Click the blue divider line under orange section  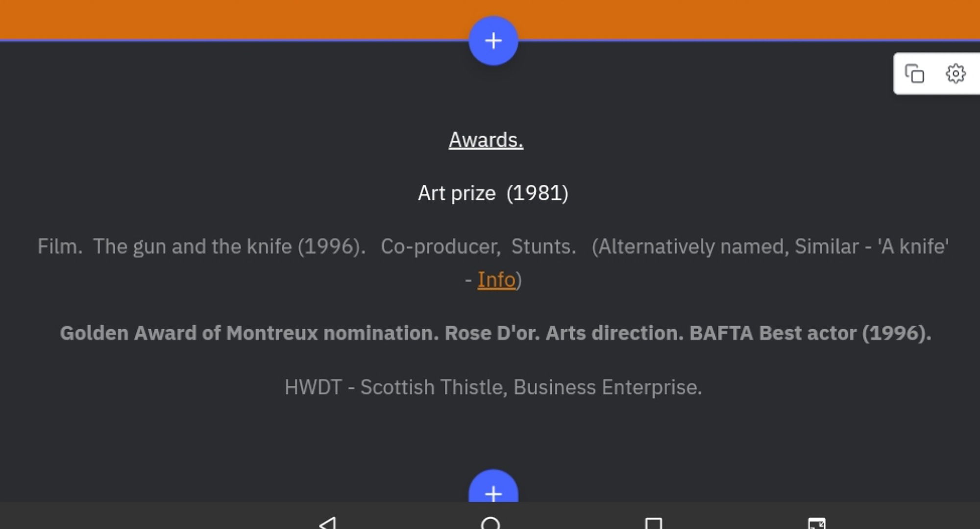click(x=490, y=40)
